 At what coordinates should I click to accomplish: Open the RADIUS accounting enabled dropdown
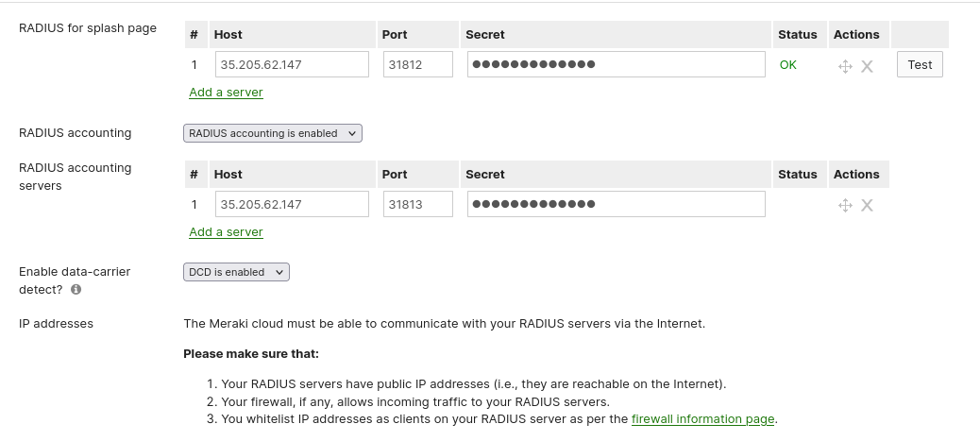[x=273, y=133]
